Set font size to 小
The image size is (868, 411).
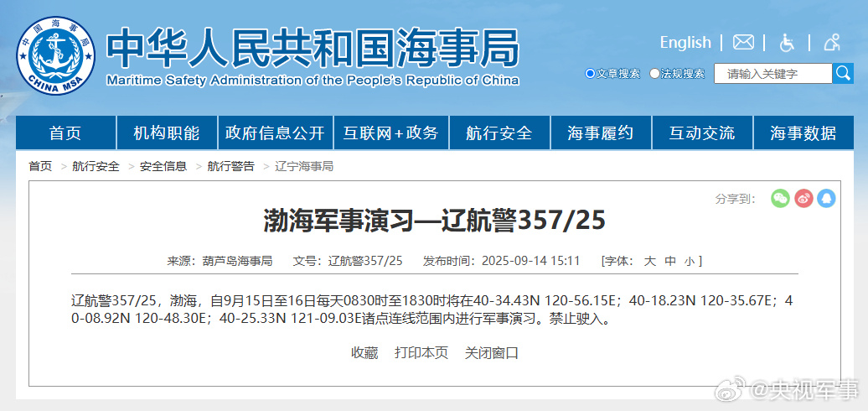[x=688, y=261]
